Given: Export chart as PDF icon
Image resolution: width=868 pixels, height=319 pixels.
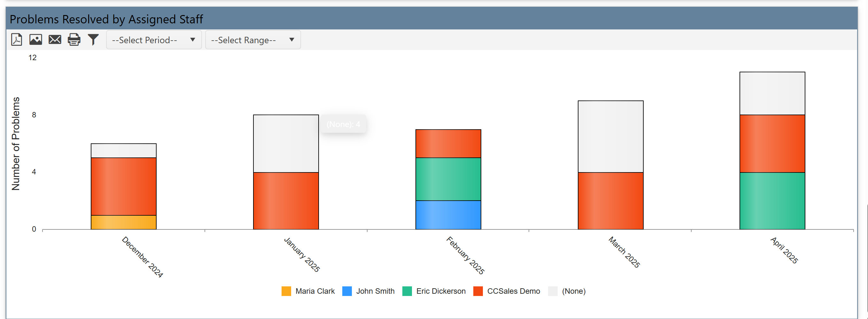Looking at the screenshot, I should click(x=17, y=40).
